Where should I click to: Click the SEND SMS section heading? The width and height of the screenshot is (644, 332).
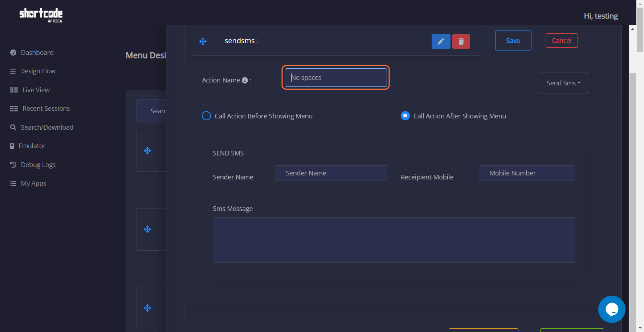point(228,153)
